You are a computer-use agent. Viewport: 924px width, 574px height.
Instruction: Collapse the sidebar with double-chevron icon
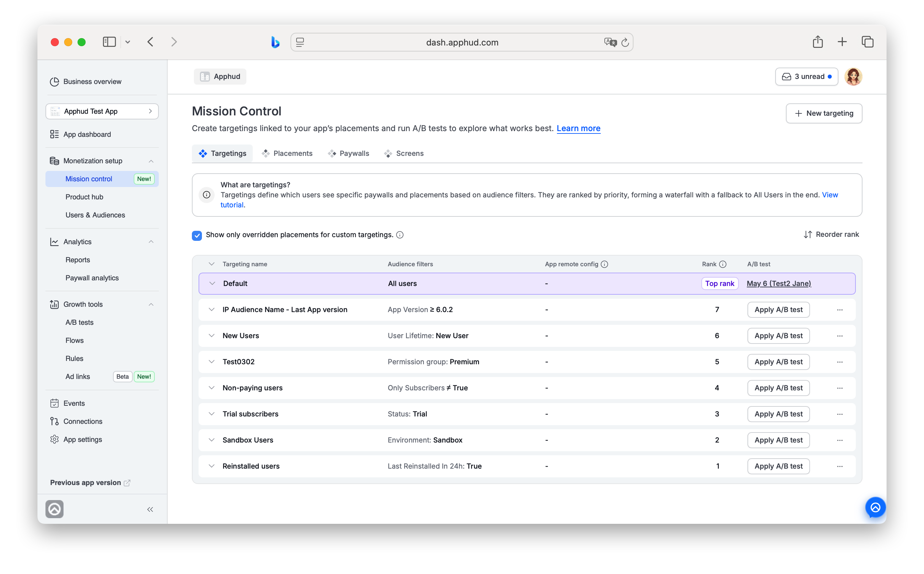pyautogui.click(x=150, y=509)
